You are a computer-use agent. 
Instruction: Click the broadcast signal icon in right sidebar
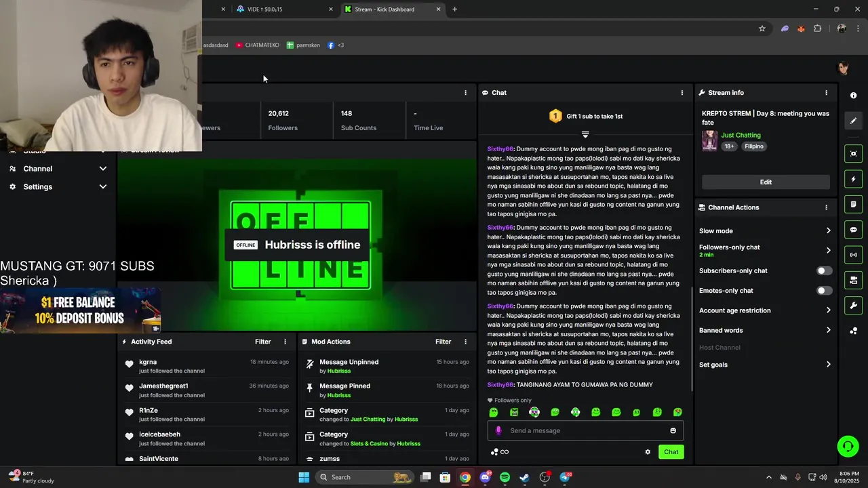tap(853, 255)
